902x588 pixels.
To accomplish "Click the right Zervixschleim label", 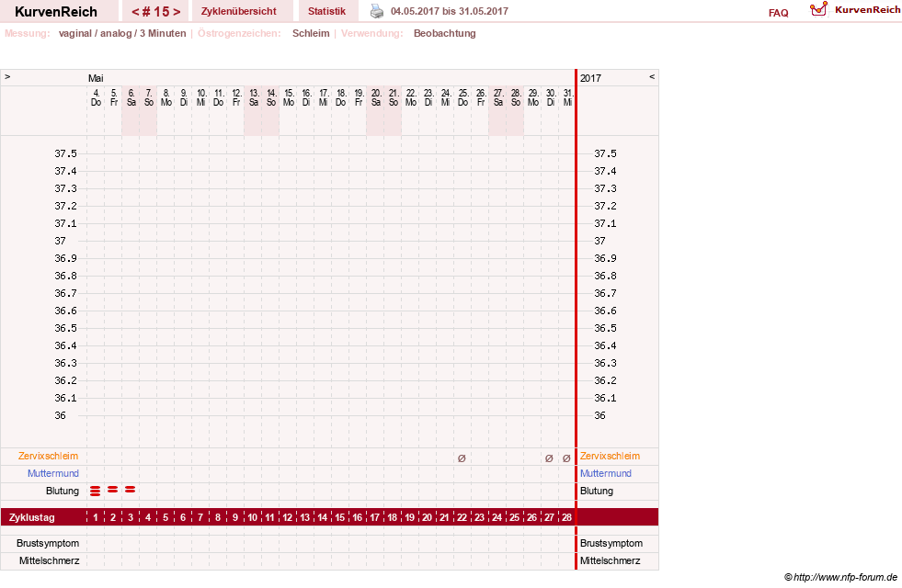I will pos(610,456).
